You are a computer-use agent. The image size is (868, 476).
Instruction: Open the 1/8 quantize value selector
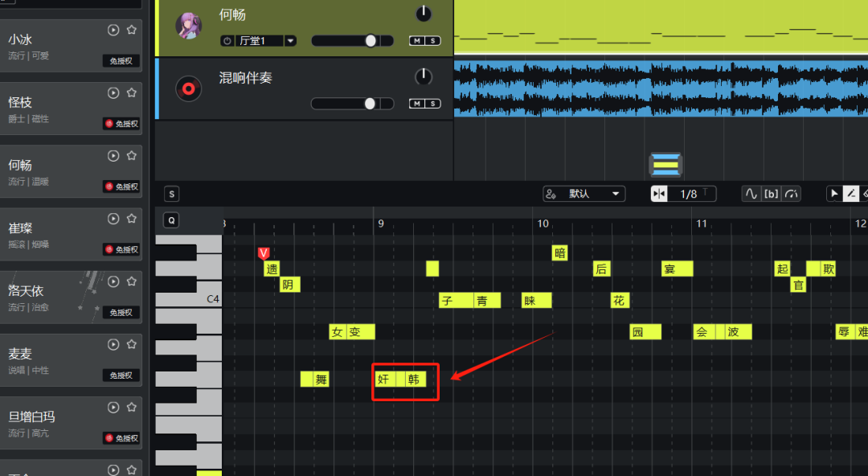pyautogui.click(x=690, y=194)
